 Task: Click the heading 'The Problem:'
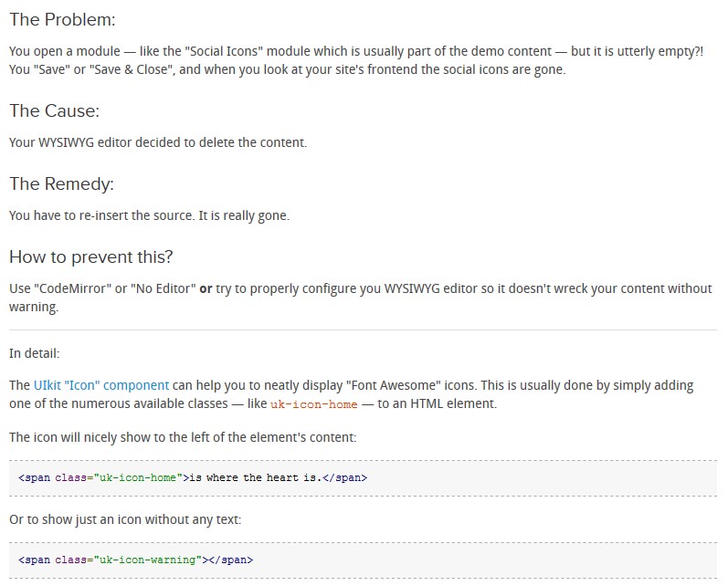[62, 19]
